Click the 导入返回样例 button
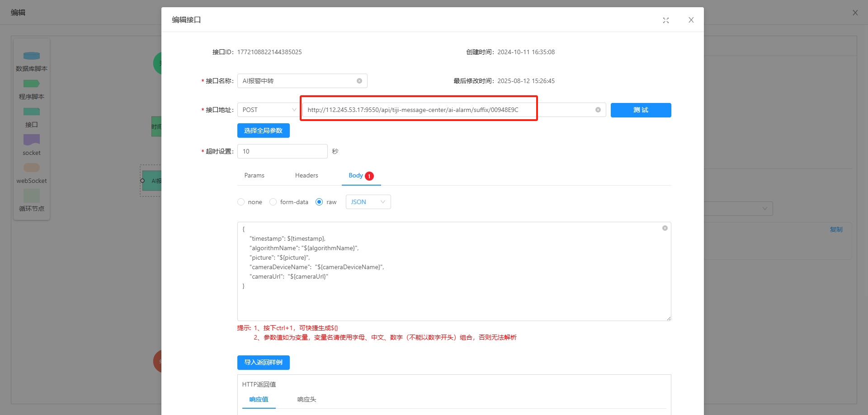 pos(263,363)
